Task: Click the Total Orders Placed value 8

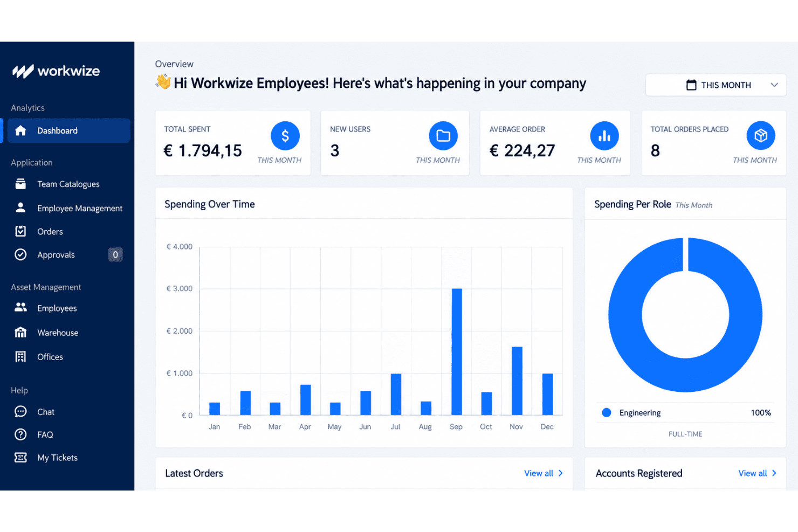Action: pyautogui.click(x=655, y=150)
